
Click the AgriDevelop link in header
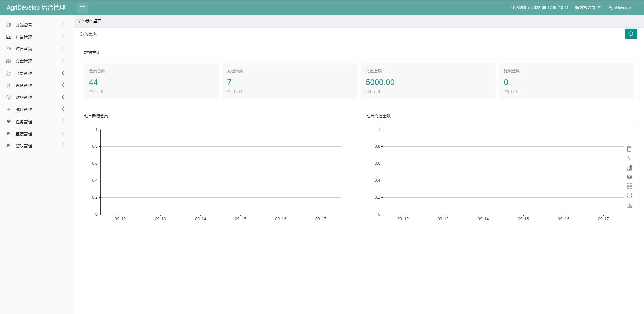tap(620, 8)
